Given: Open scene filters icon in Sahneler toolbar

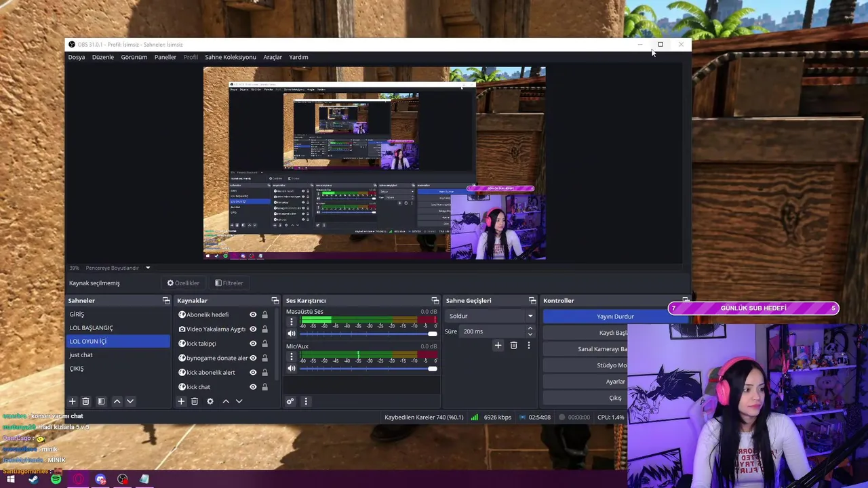Looking at the screenshot, I should (x=101, y=401).
